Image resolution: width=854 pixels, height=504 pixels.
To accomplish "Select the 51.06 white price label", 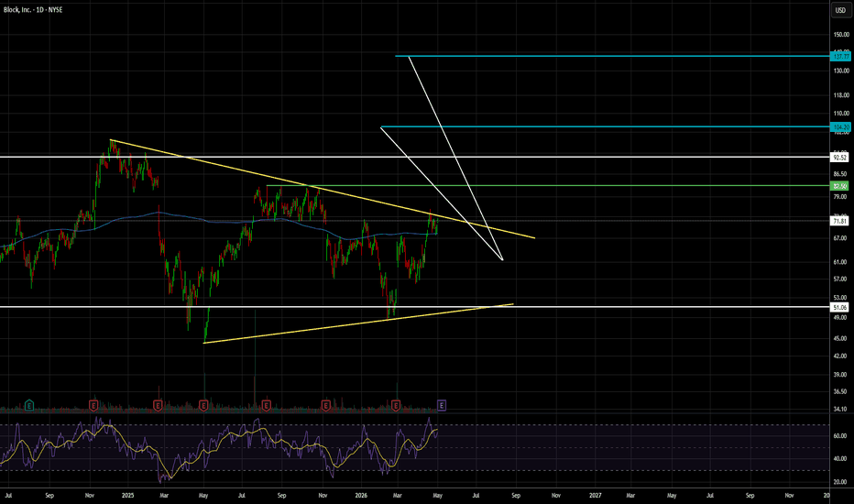I will (840, 307).
